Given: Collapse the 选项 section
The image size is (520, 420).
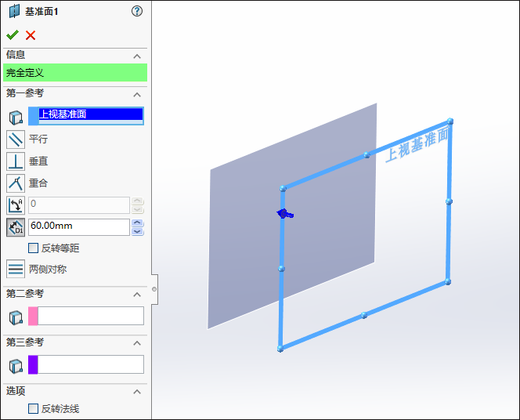Looking at the screenshot, I should (137, 392).
